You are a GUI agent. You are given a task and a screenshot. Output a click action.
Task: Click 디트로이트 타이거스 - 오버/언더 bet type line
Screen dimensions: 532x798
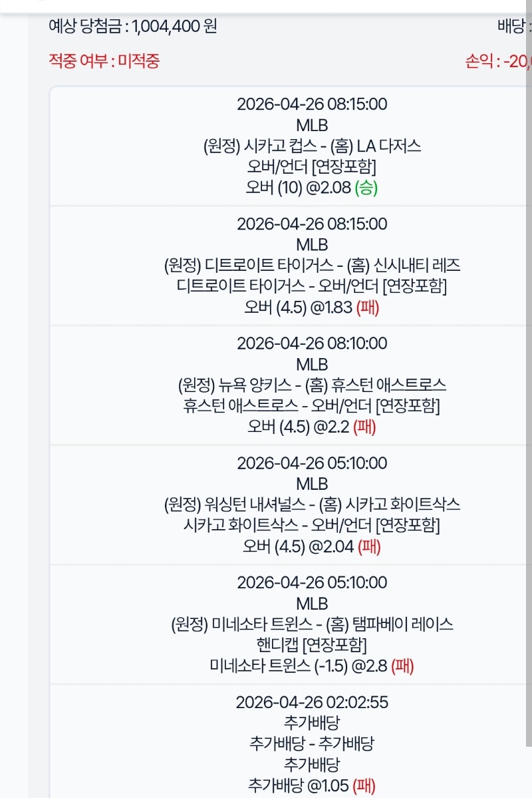pyautogui.click(x=312, y=287)
